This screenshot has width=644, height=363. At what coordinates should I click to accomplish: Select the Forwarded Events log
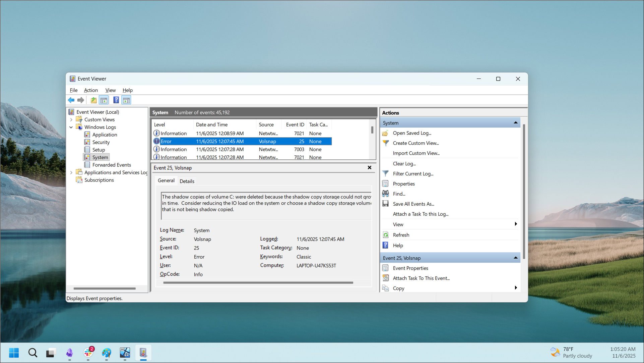(x=112, y=165)
